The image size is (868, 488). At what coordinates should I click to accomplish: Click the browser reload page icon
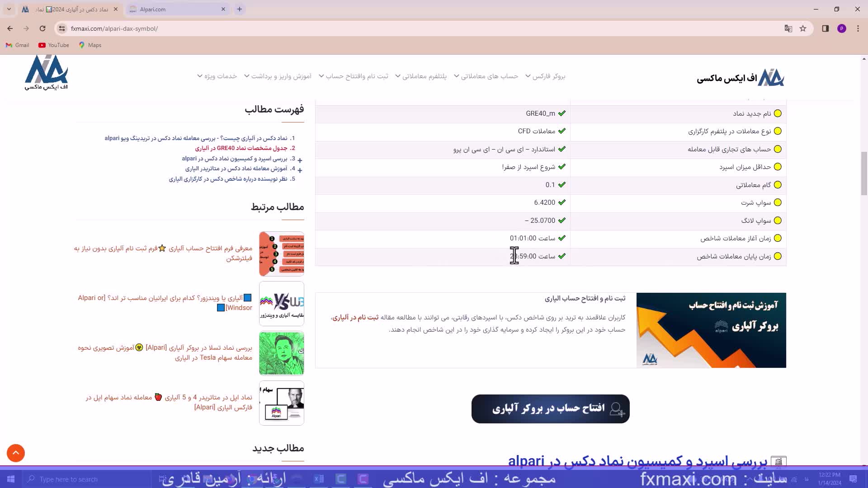point(42,28)
